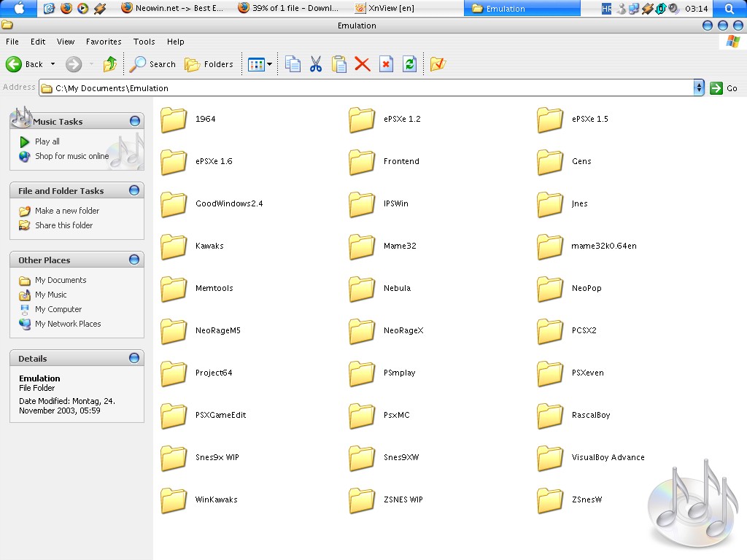Open the Tools menu

(x=144, y=42)
